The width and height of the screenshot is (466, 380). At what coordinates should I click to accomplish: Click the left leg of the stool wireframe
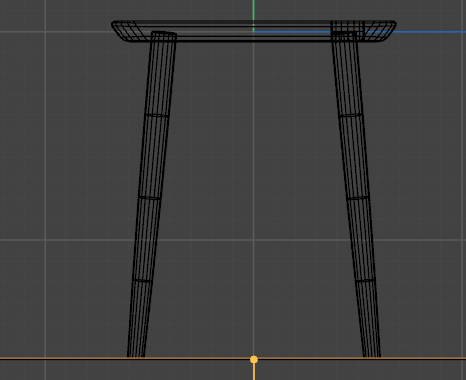click(152, 195)
